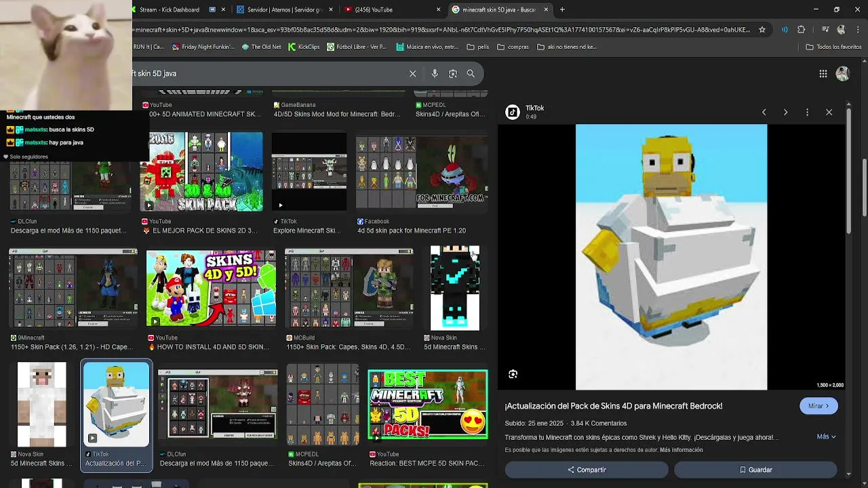
Task: Open the preview title about Skins 4D Bedrock
Action: 614,406
